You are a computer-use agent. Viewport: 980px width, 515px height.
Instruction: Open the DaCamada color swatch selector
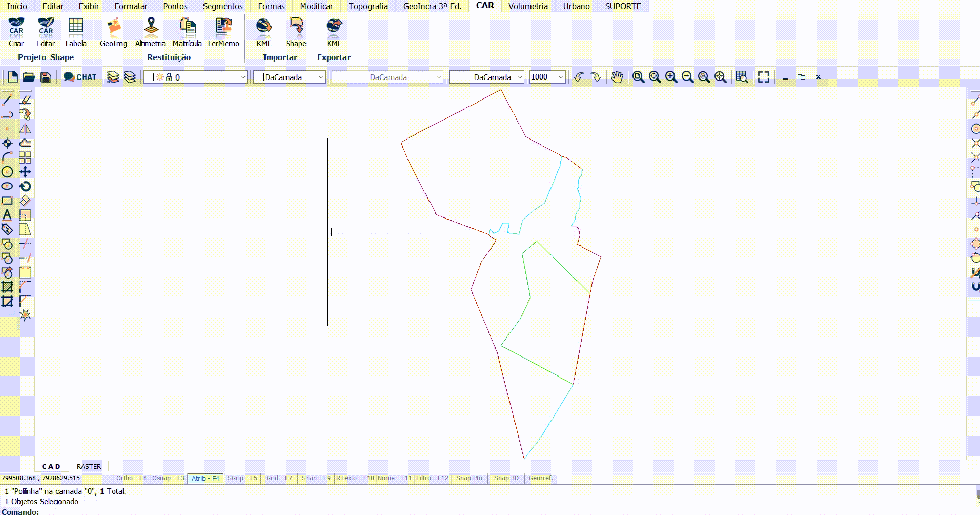pyautogui.click(x=290, y=77)
